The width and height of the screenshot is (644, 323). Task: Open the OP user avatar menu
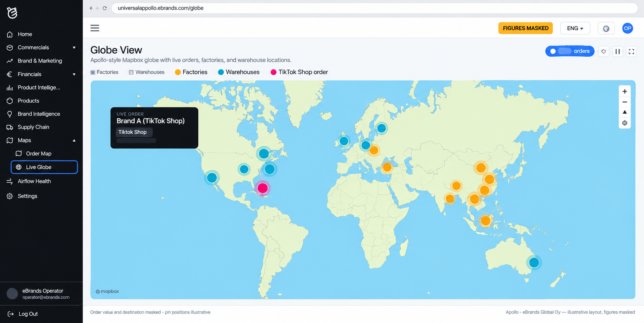pyautogui.click(x=628, y=28)
